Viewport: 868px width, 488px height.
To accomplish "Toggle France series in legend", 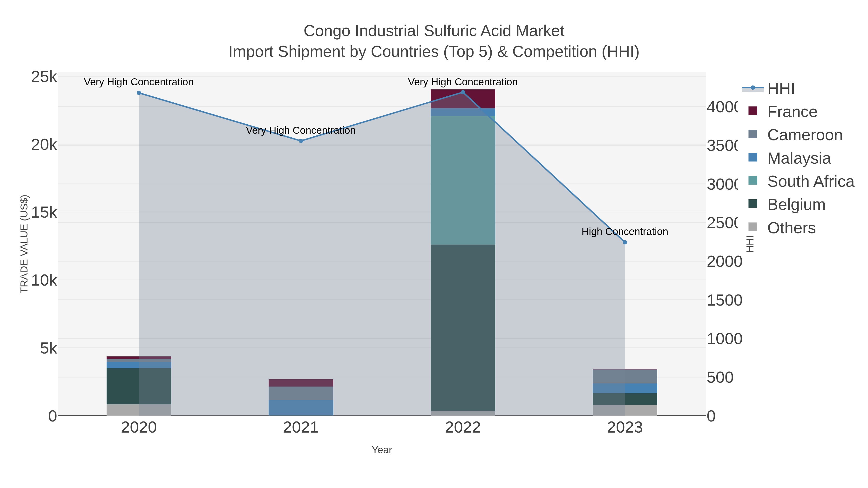I will 783,112.
